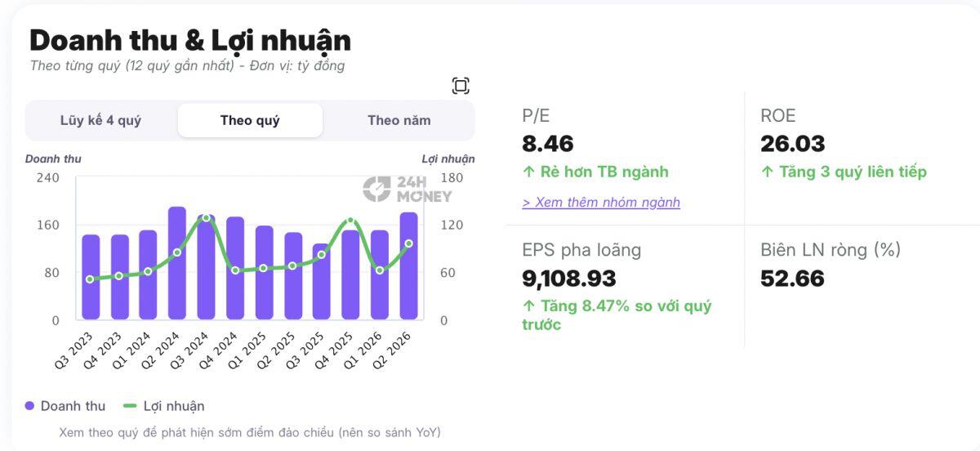Click the EPS pha loãng label

point(581,250)
